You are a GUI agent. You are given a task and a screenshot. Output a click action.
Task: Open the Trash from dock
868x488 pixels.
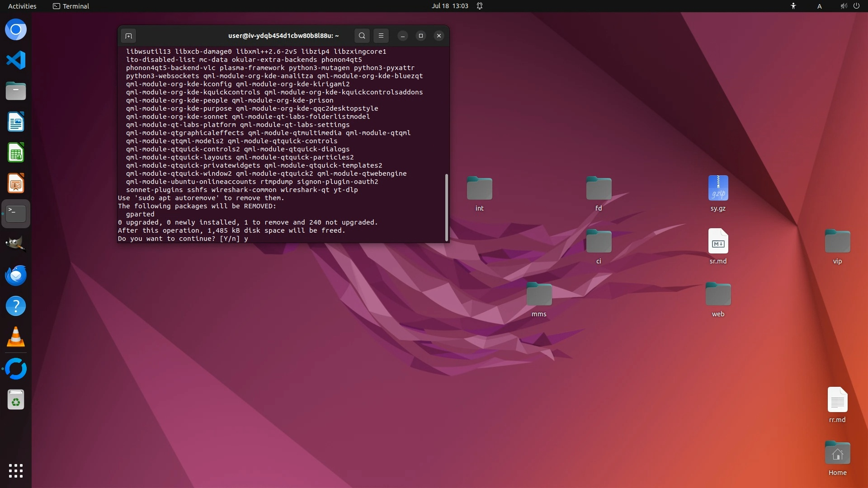point(16,400)
